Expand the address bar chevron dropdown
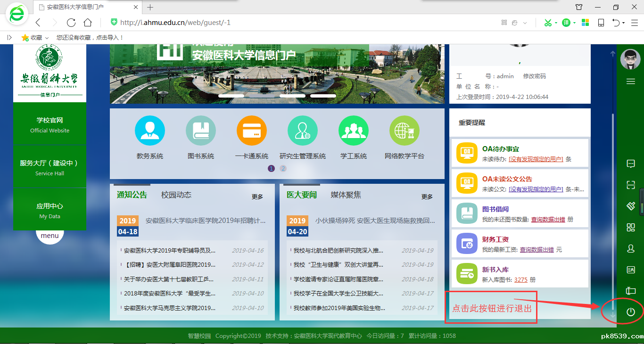Viewport: 644px width, 344px height. click(525, 23)
